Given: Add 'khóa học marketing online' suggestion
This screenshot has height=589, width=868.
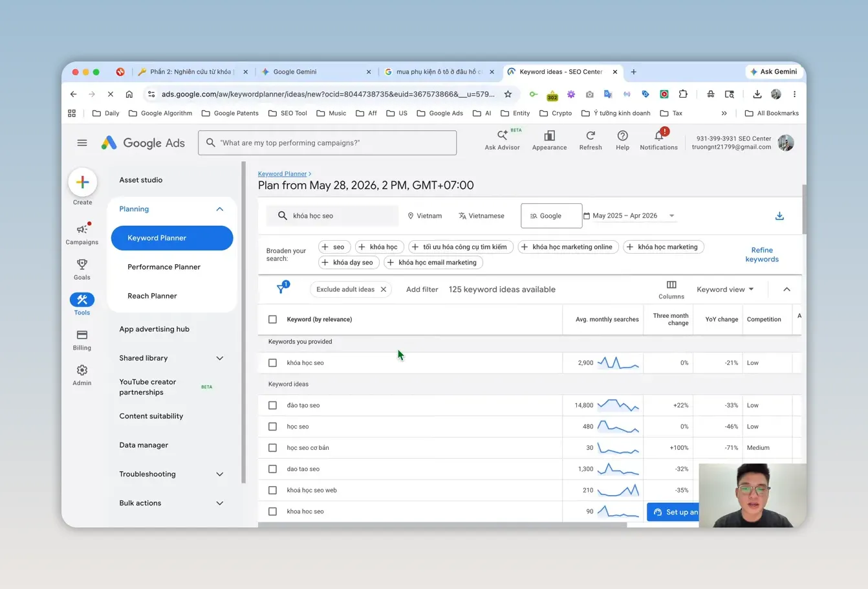Looking at the screenshot, I should [568, 247].
